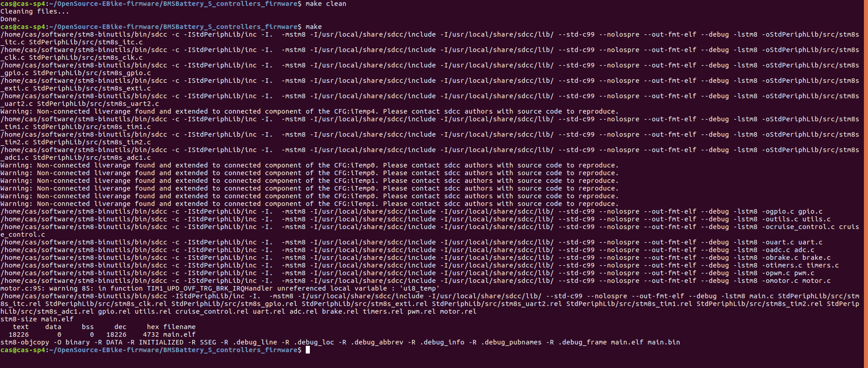Click the 'bss' column header
Image resolution: width=868 pixels, height=368 pixels.
(88, 327)
